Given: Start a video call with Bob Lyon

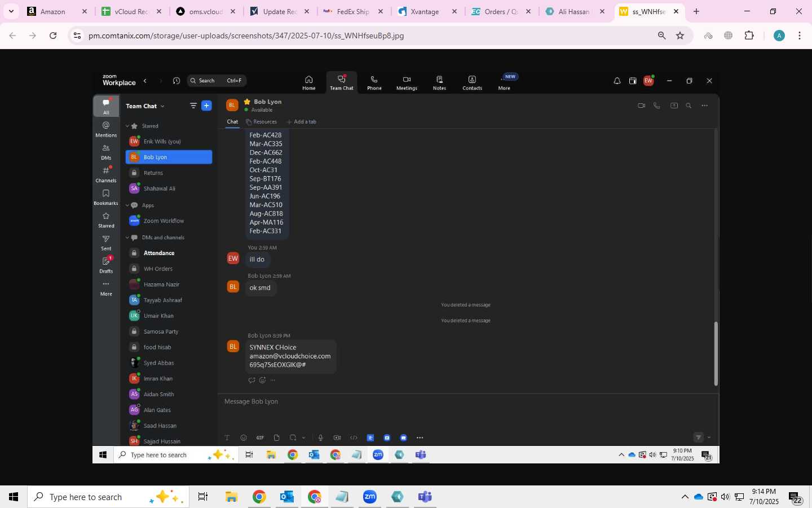Looking at the screenshot, I should (641, 106).
